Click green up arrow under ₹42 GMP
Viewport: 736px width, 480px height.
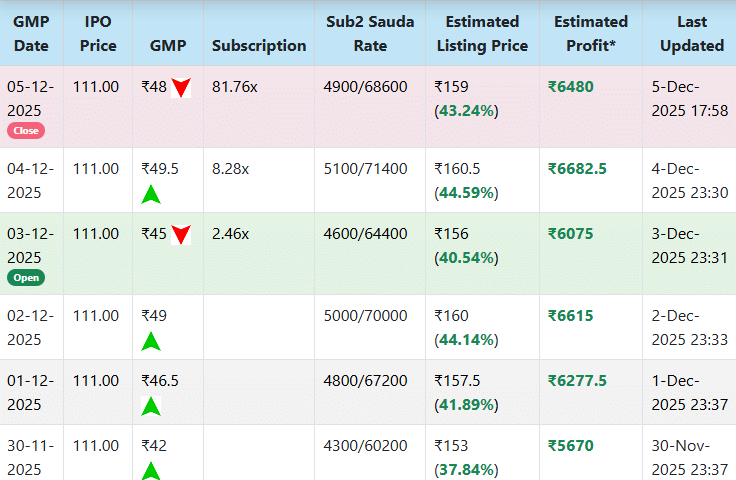click(151, 470)
